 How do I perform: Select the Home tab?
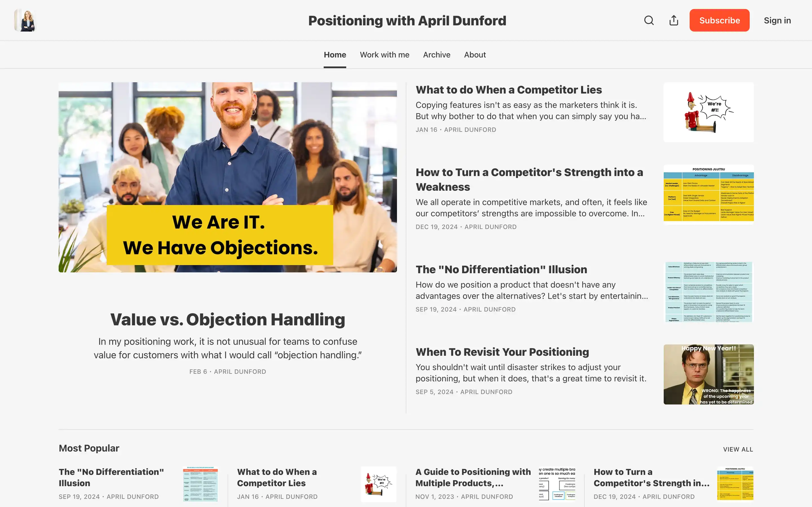(x=335, y=55)
